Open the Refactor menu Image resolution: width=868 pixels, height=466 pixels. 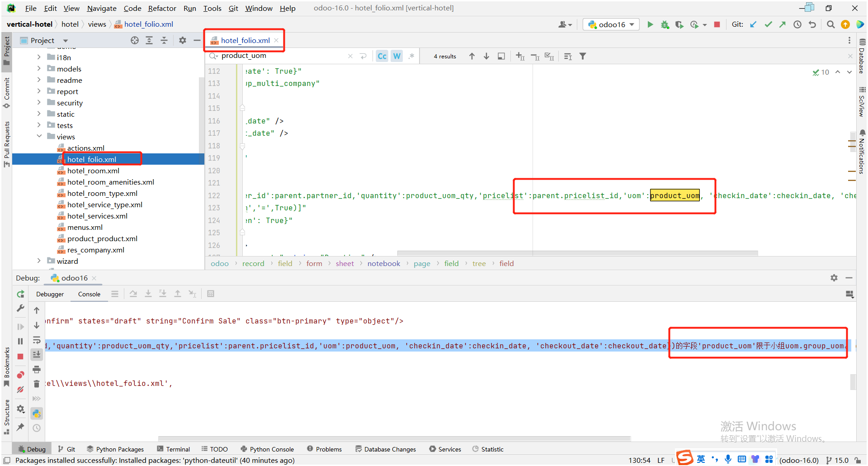point(162,8)
